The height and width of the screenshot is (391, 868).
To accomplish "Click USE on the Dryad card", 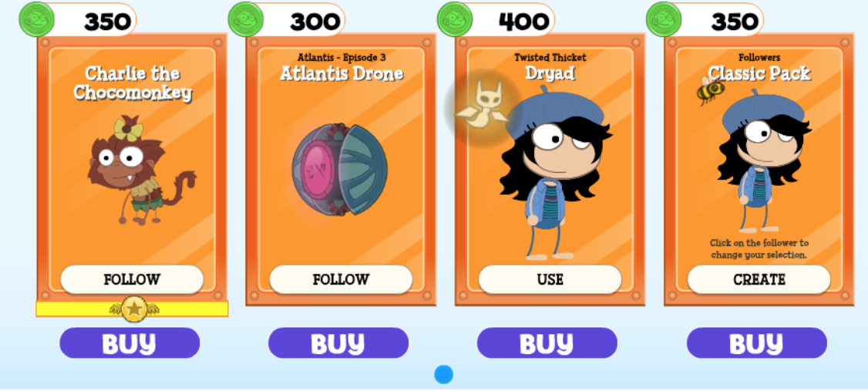I will coord(550,279).
